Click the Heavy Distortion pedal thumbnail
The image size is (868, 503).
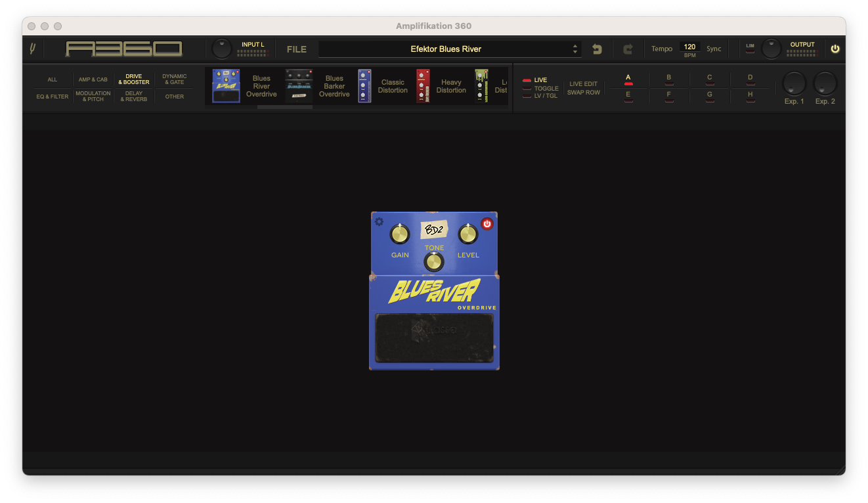pyautogui.click(x=423, y=86)
